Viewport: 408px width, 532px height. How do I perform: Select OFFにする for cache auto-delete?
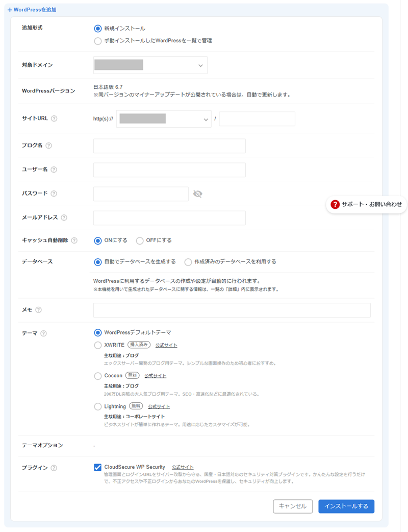click(x=140, y=240)
